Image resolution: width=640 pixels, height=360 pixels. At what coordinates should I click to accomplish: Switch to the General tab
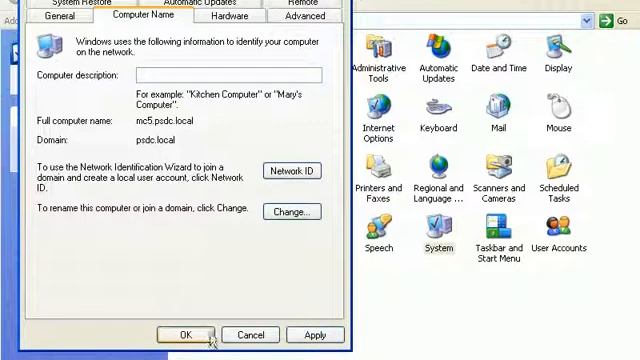pyautogui.click(x=60, y=16)
